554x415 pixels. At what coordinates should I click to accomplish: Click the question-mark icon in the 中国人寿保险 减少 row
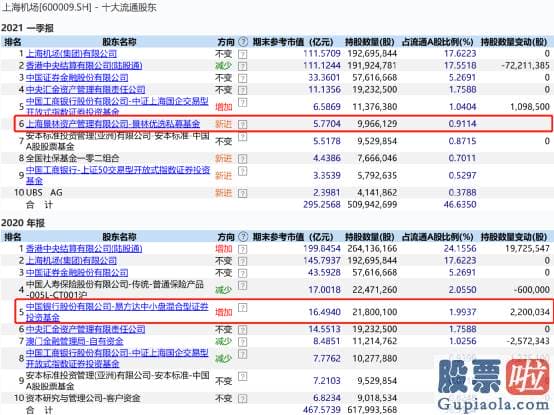(243, 285)
